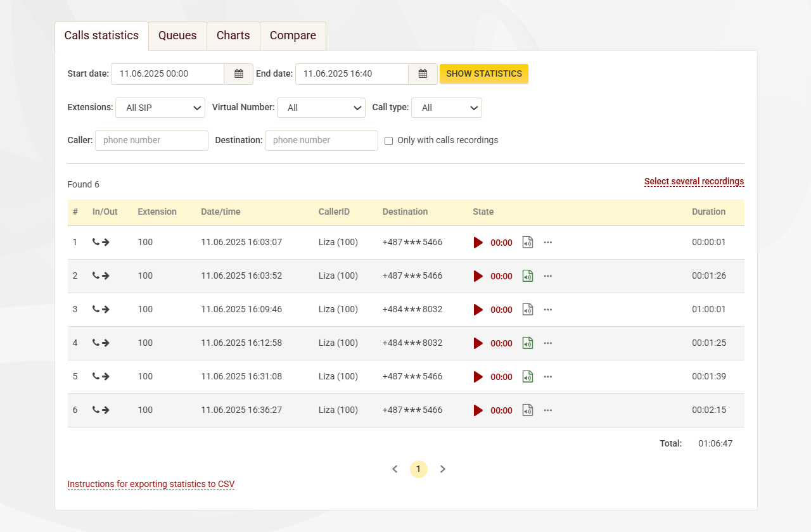Screen dimensions: 811x532
Task: Open the ellipsis menu for call 6
Action: pos(547,410)
